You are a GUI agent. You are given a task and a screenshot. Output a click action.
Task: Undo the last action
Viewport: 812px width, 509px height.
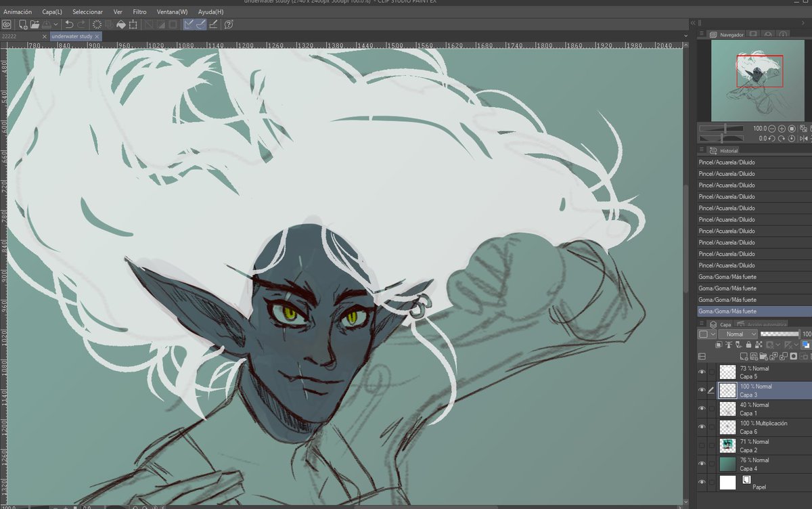coord(69,24)
